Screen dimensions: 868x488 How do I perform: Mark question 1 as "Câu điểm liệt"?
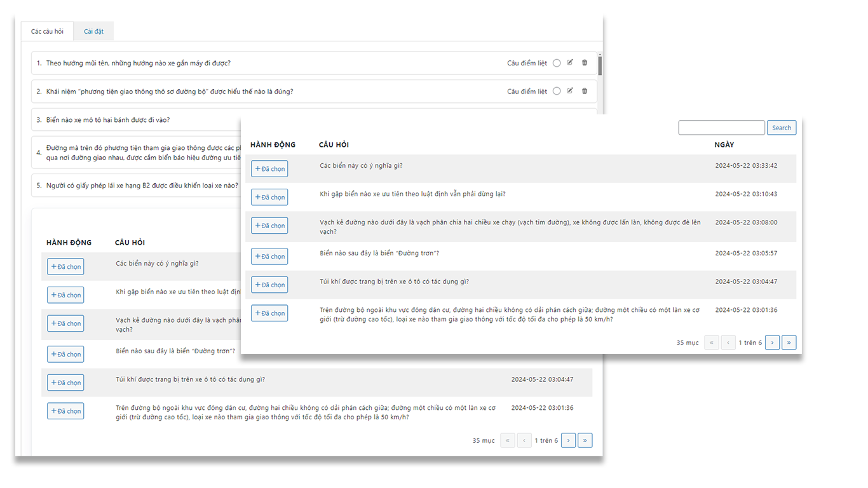(557, 64)
